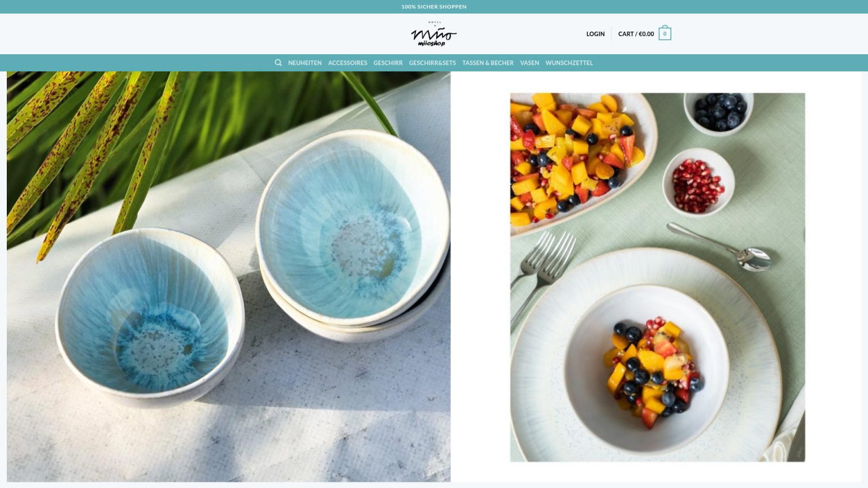This screenshot has width=868, height=488.
Task: Click the stacked bowls on the right of the left image
Action: 353,234
